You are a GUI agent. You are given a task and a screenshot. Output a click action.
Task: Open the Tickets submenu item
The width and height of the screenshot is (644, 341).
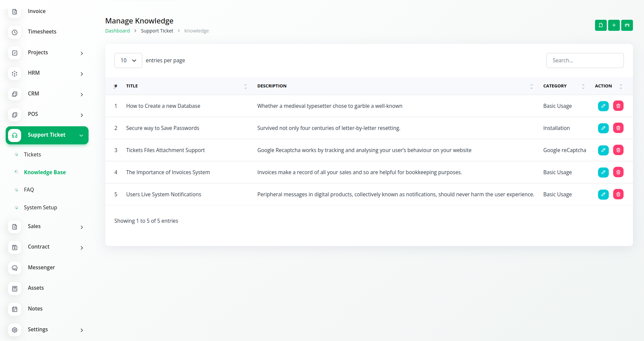point(33,154)
